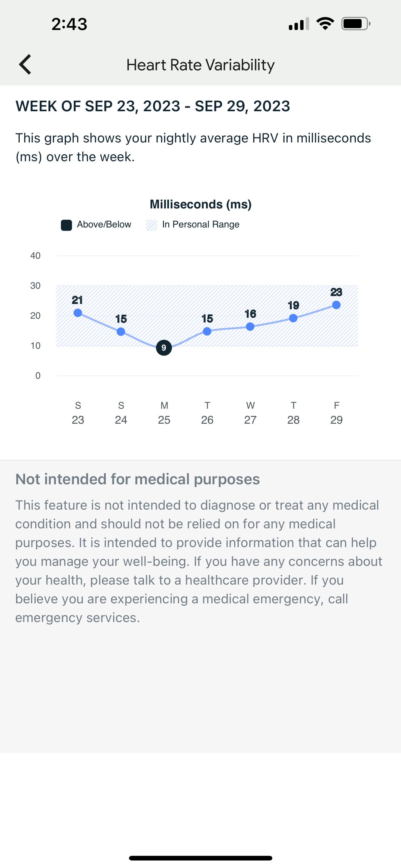This screenshot has width=401, height=868.
Task: Select the Wednesday 27 data point
Action: tap(250, 327)
